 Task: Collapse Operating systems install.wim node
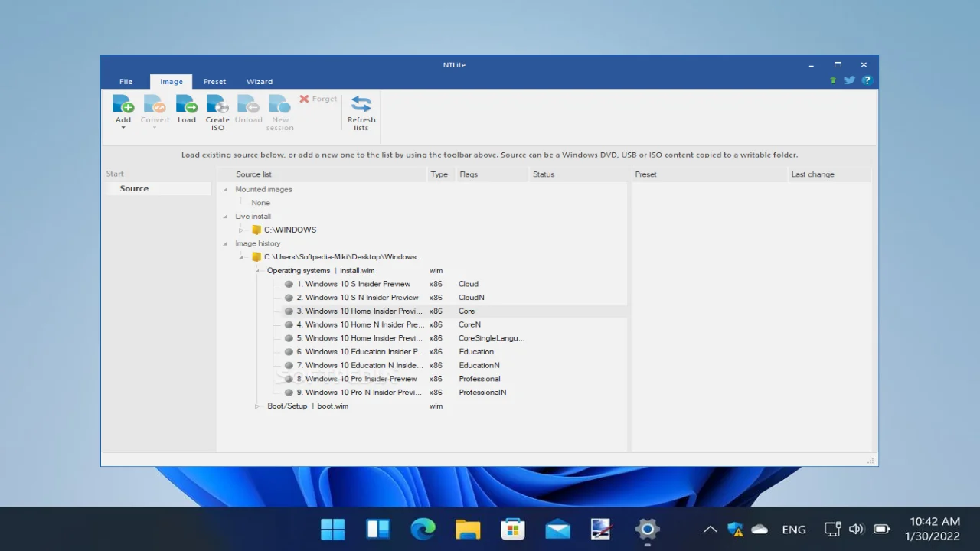pos(257,271)
